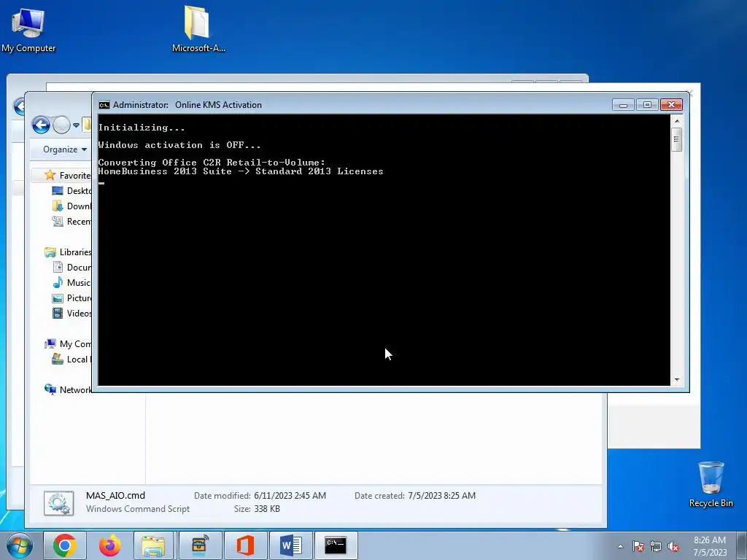Open muted volume tray icon

click(x=673, y=546)
